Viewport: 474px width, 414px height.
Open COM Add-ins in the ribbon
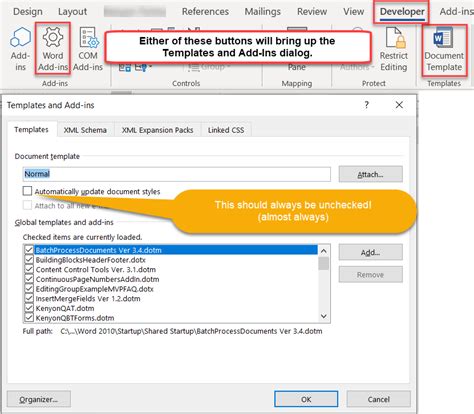point(88,49)
